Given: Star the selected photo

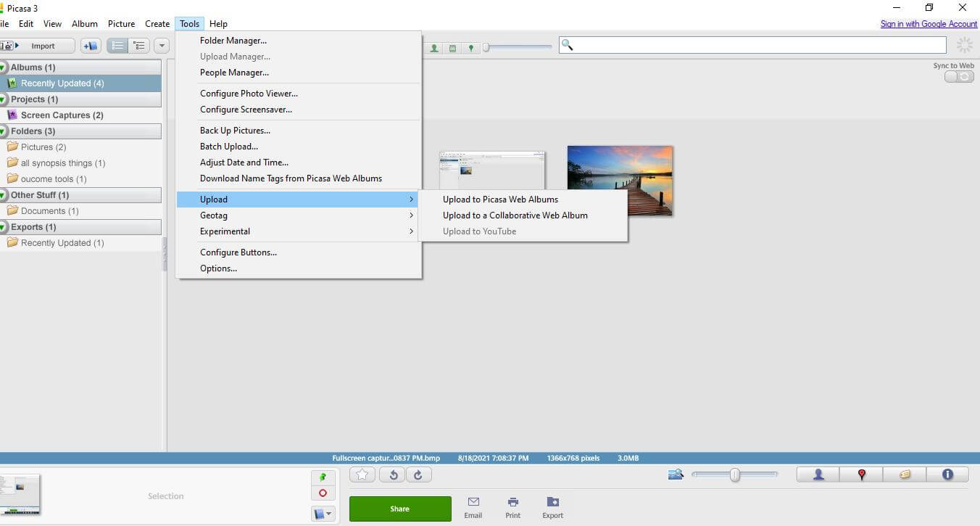Looking at the screenshot, I should tap(362, 474).
